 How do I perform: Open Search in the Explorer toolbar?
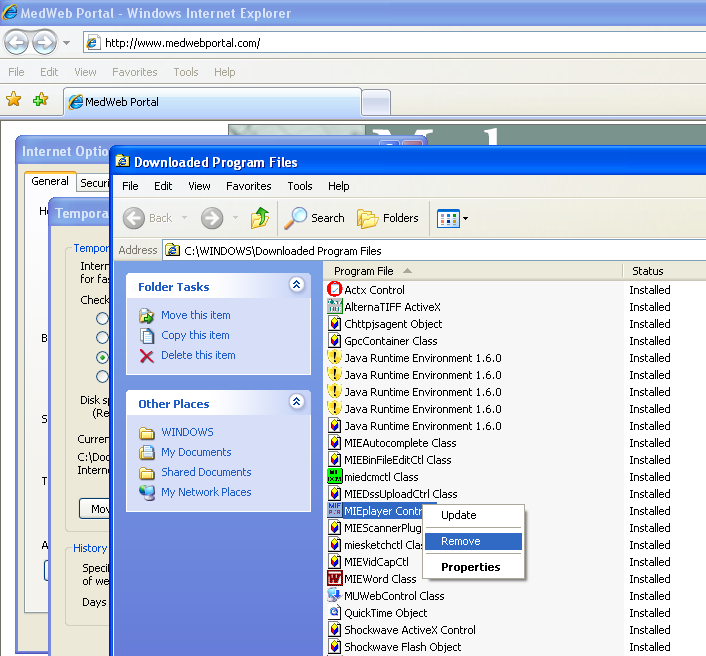click(314, 218)
